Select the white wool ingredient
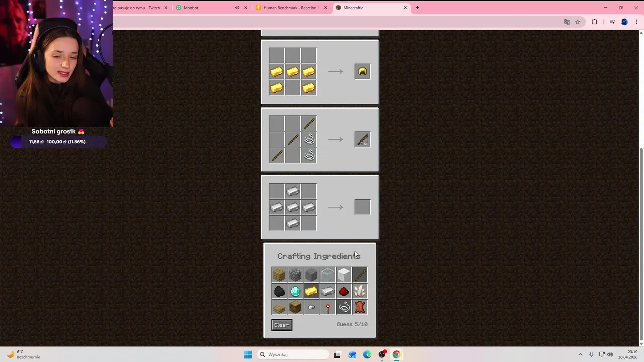The image size is (644, 362). point(344,275)
